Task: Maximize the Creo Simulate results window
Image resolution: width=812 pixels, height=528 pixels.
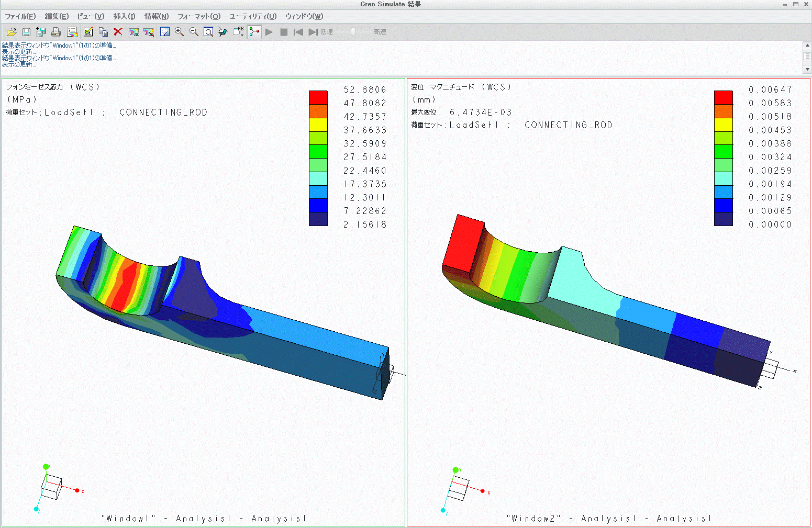Action: tap(796, 4)
